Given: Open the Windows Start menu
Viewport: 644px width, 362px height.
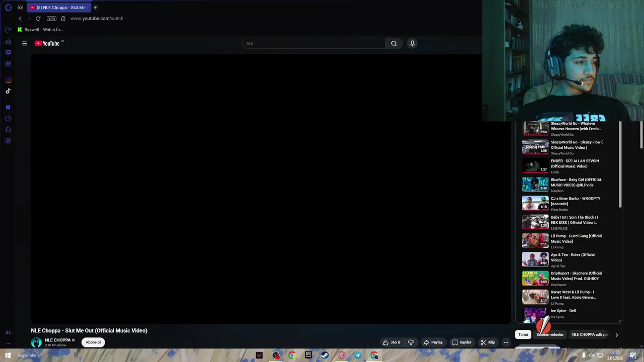Looking at the screenshot, I should pyautogui.click(x=8, y=355).
